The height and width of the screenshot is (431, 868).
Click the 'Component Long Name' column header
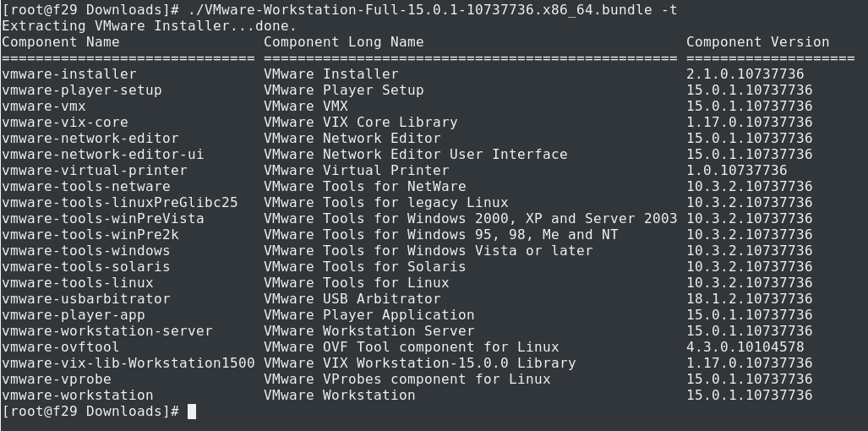coord(344,42)
